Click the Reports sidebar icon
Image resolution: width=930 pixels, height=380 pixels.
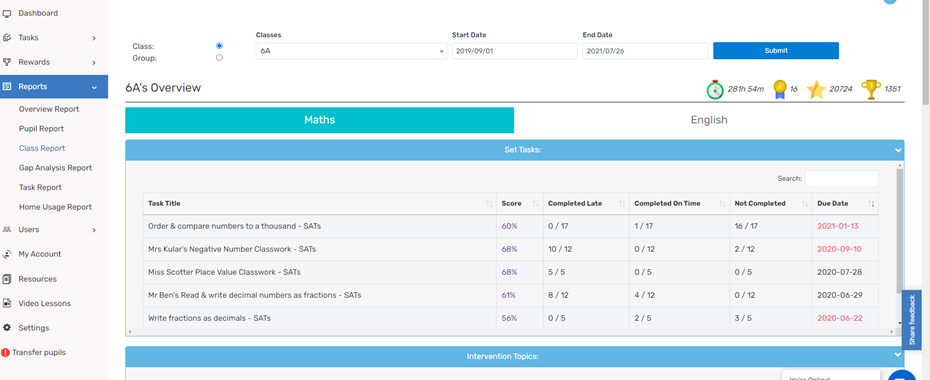coord(7,87)
